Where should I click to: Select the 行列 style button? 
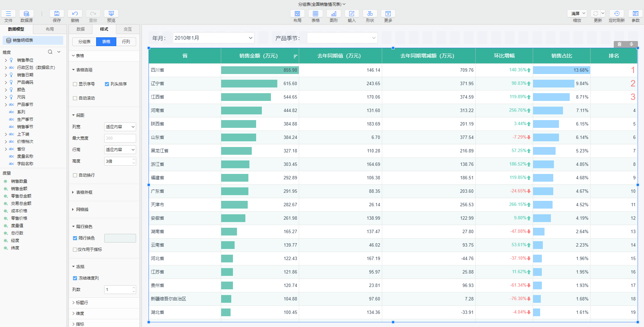[126, 42]
